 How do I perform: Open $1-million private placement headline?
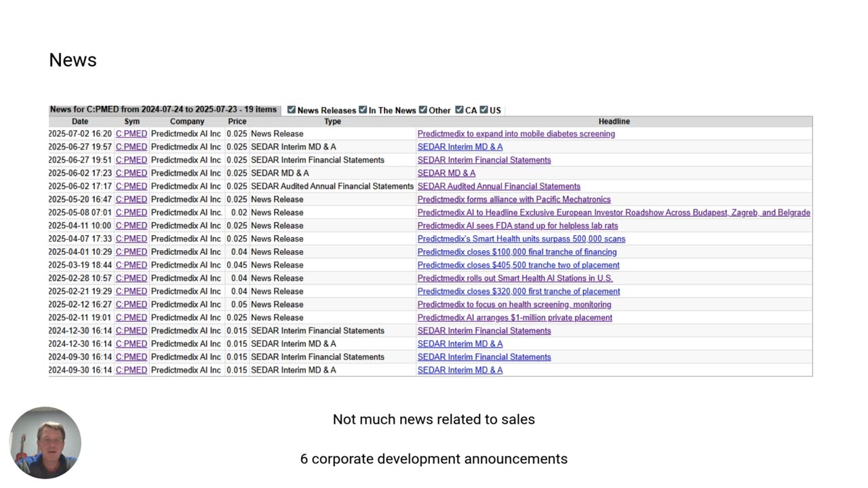pyautogui.click(x=515, y=317)
